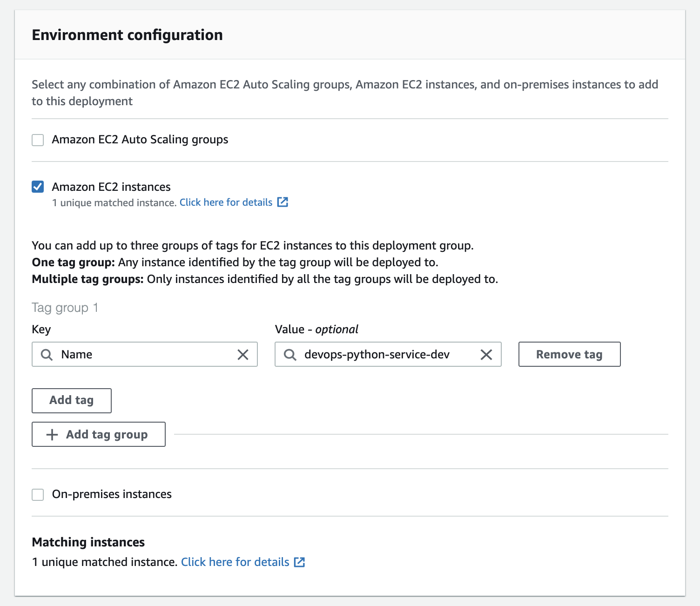The height and width of the screenshot is (606, 700).
Task: Clear the Value field with X icon
Action: tap(486, 355)
